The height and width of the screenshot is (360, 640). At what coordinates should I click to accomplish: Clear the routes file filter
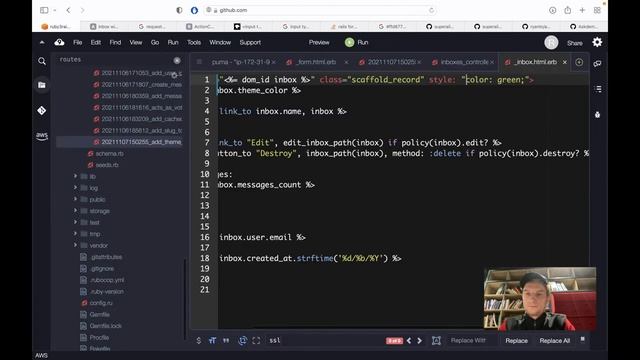177,60
